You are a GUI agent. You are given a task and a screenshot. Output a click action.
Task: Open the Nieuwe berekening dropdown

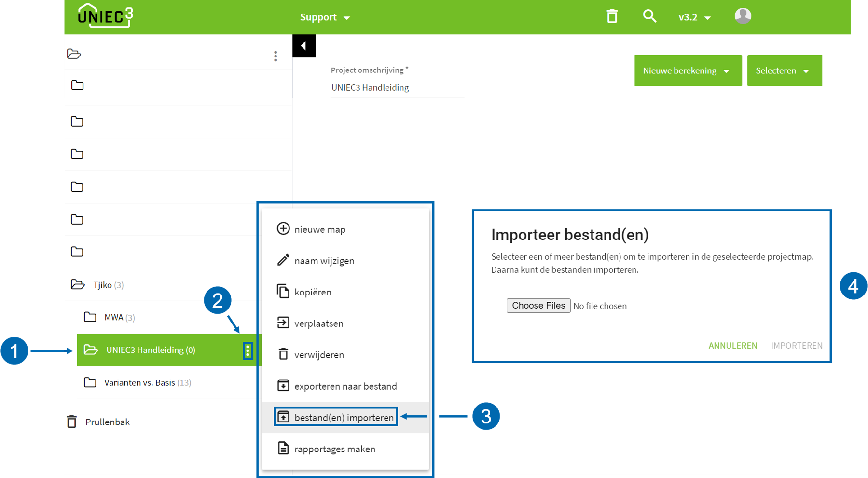pos(688,70)
